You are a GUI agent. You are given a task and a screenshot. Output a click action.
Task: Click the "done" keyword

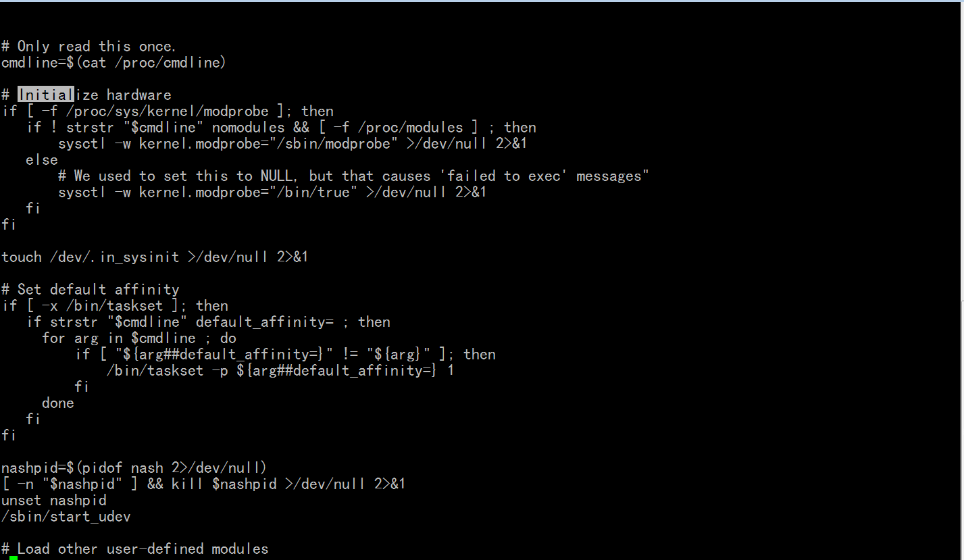[x=58, y=403]
